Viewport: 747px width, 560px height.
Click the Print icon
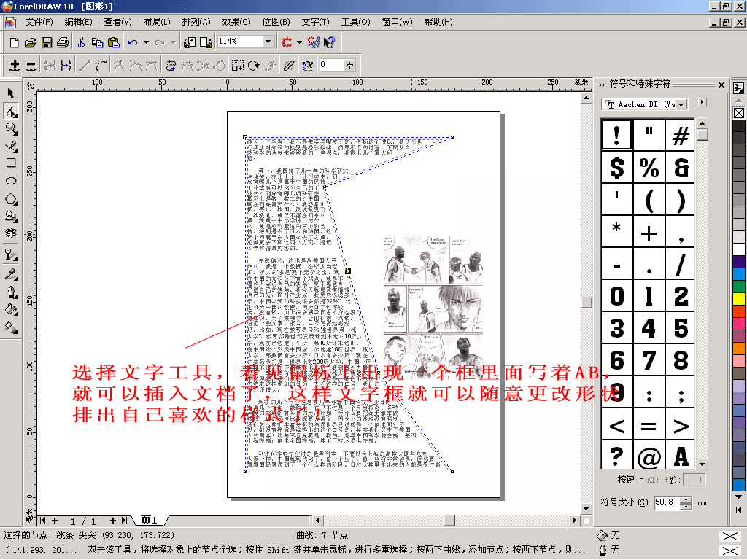63,42
